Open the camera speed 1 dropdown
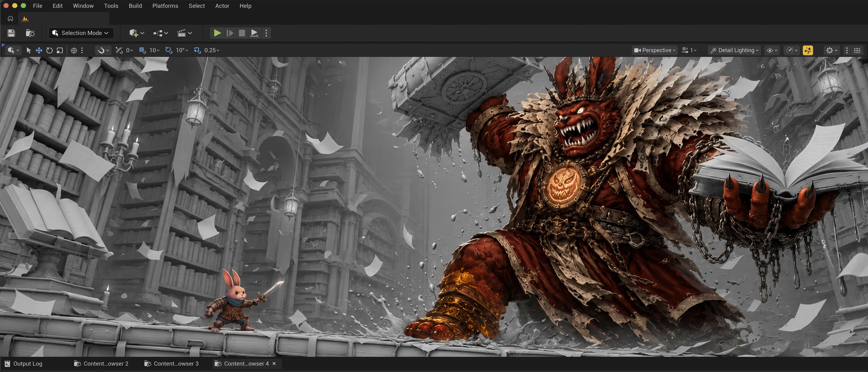The image size is (868, 372). (689, 50)
